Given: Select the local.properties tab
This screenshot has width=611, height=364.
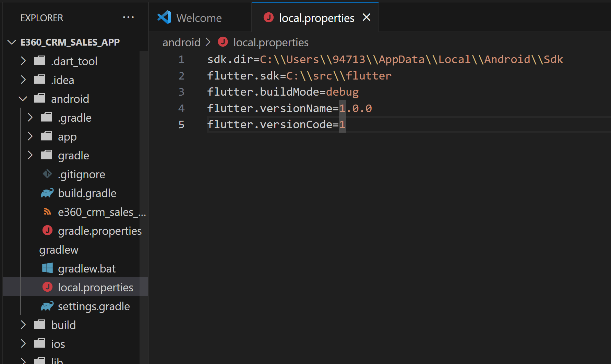Looking at the screenshot, I should coord(316,17).
